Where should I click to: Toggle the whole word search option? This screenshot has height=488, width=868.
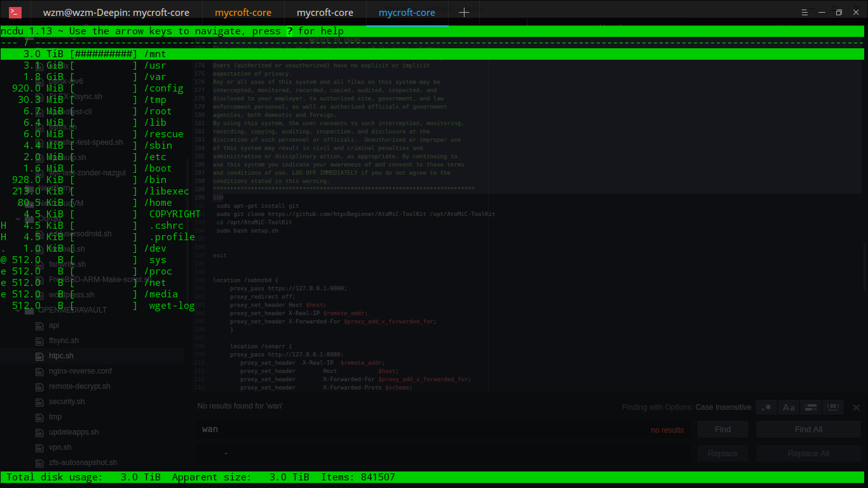click(x=832, y=407)
